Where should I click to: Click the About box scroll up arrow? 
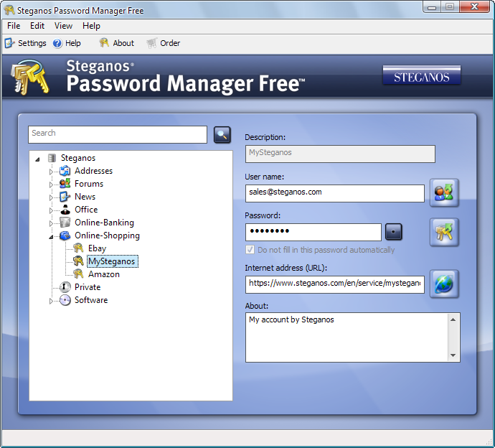[453, 319]
